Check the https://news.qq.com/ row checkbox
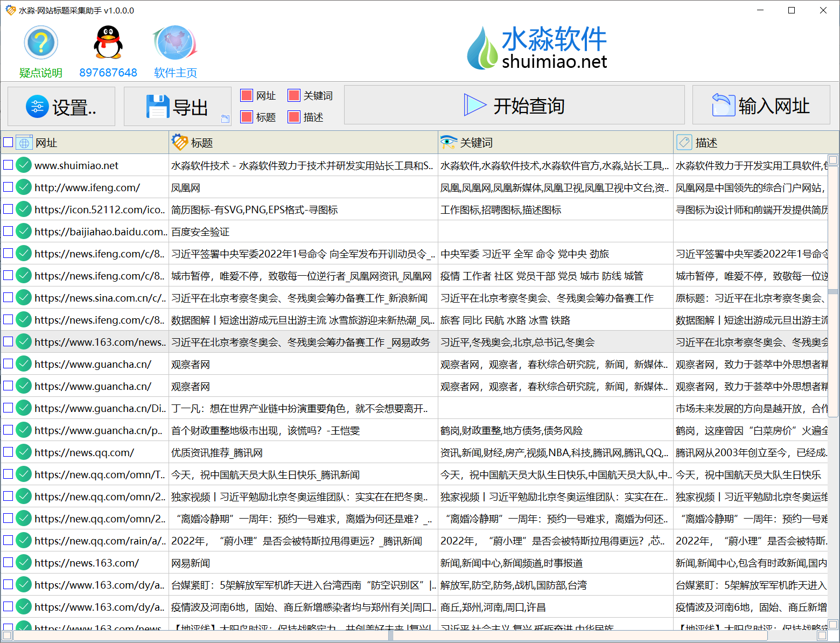Image resolution: width=840 pixels, height=643 pixels. pyautogui.click(x=8, y=452)
